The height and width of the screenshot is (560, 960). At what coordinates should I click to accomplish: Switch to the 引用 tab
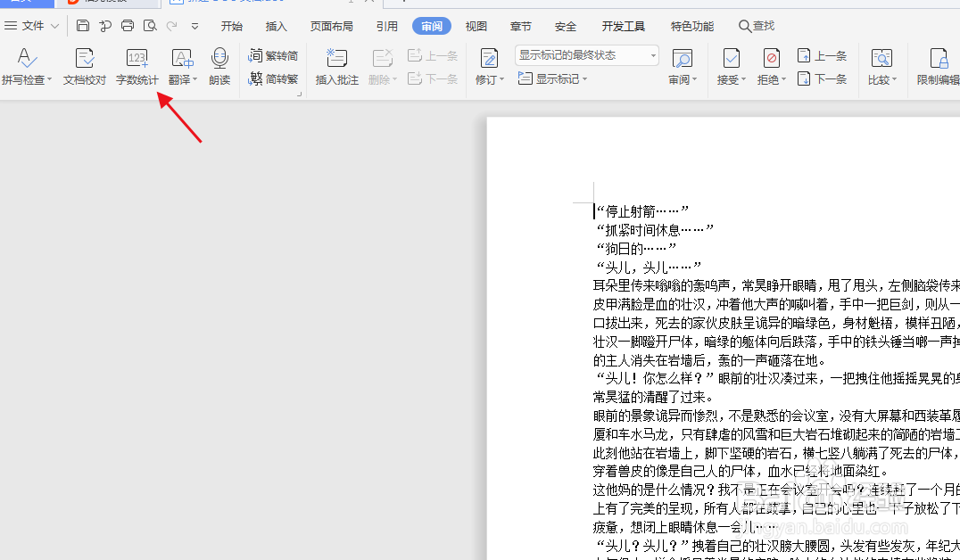pyautogui.click(x=387, y=27)
